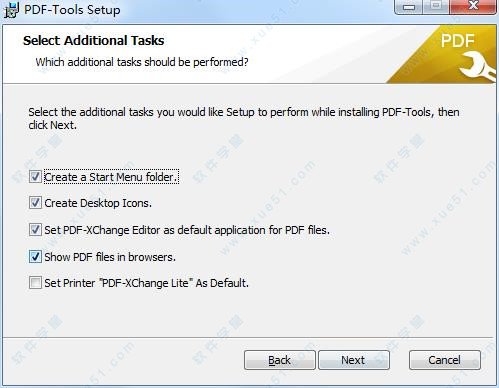Click the Show PDF files in browsers label
The image size is (499, 388).
coord(110,257)
